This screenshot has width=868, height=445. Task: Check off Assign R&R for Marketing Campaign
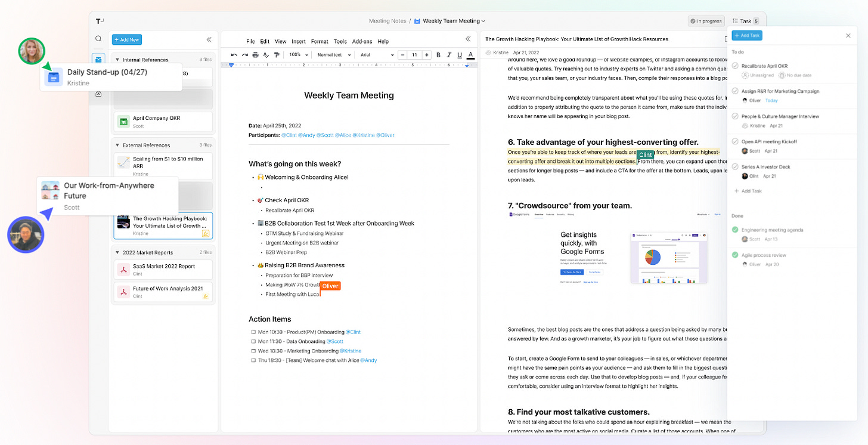tap(735, 91)
